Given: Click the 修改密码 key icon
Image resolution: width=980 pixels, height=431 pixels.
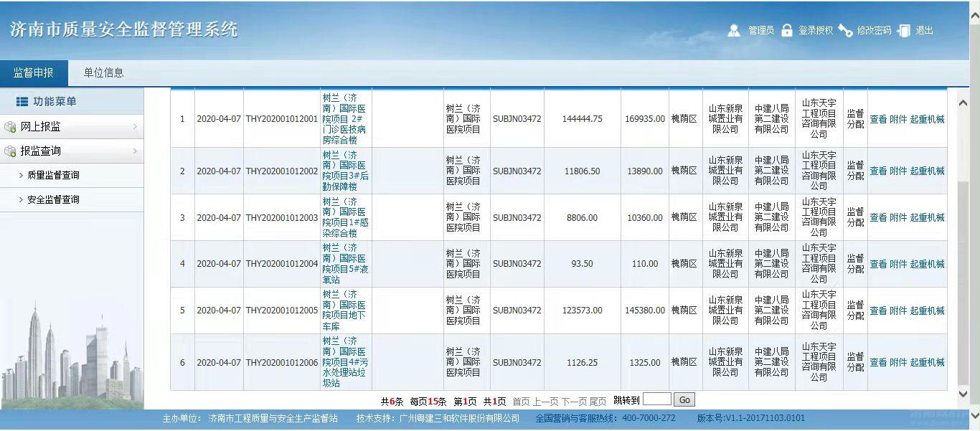Looking at the screenshot, I should click(x=845, y=30).
